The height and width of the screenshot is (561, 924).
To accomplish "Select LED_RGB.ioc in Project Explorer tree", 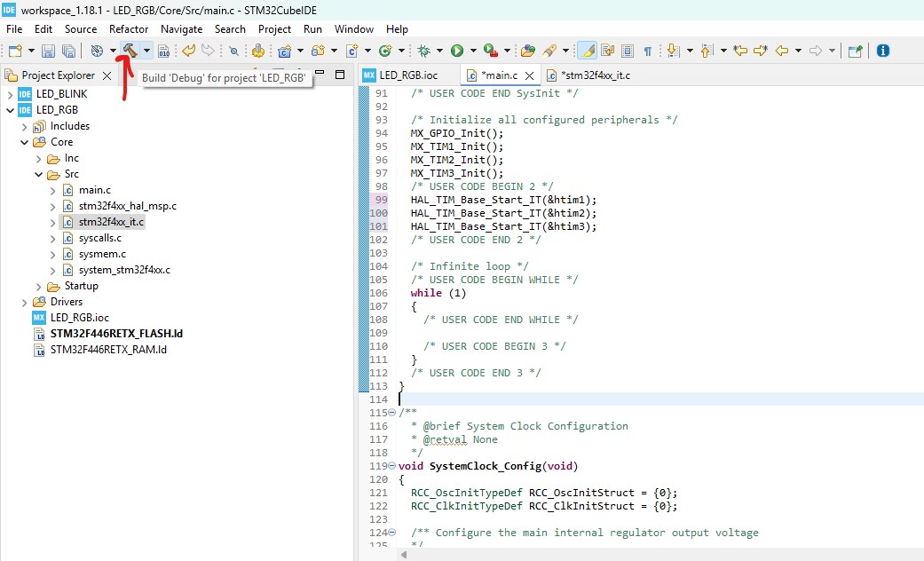I will click(x=80, y=318).
